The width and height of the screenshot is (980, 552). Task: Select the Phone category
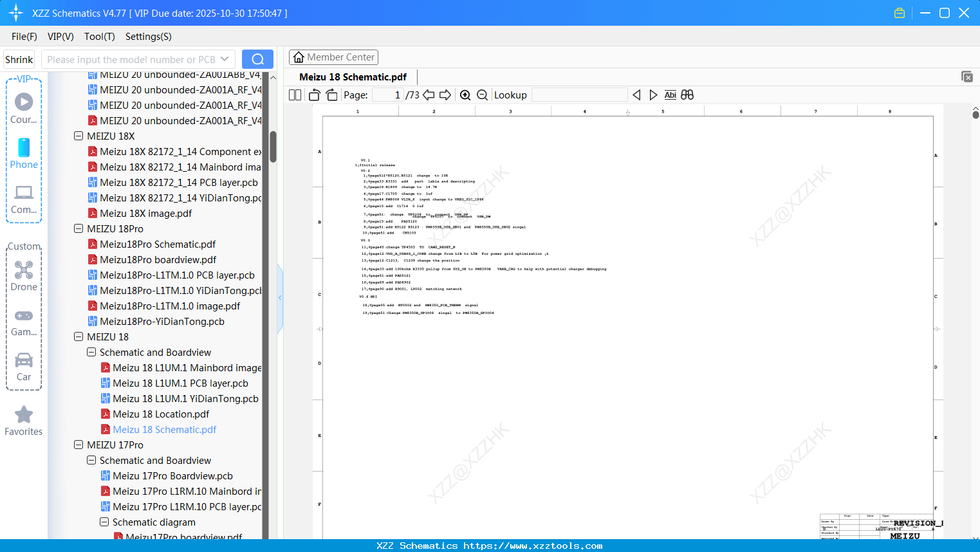(x=24, y=153)
